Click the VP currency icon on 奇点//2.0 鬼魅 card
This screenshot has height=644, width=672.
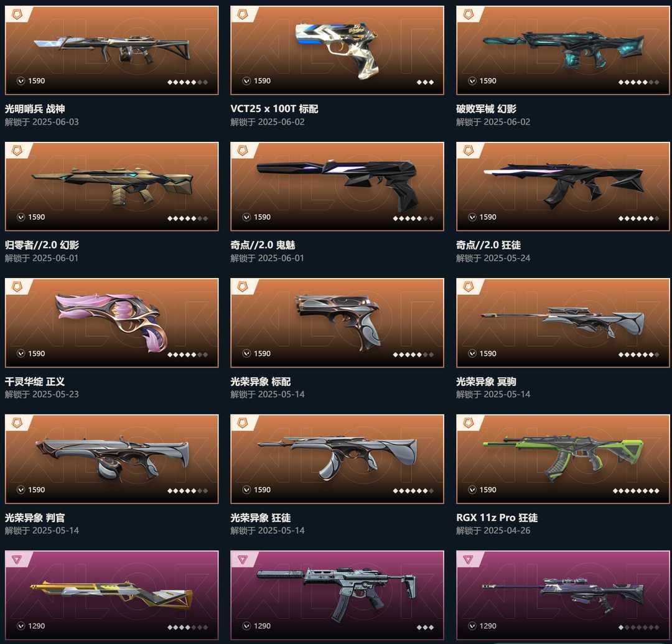[x=246, y=217]
